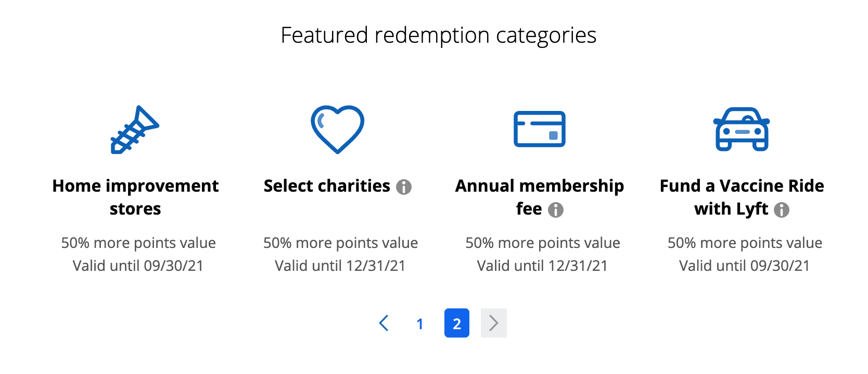Click Featured redemption categories heading

tap(439, 35)
